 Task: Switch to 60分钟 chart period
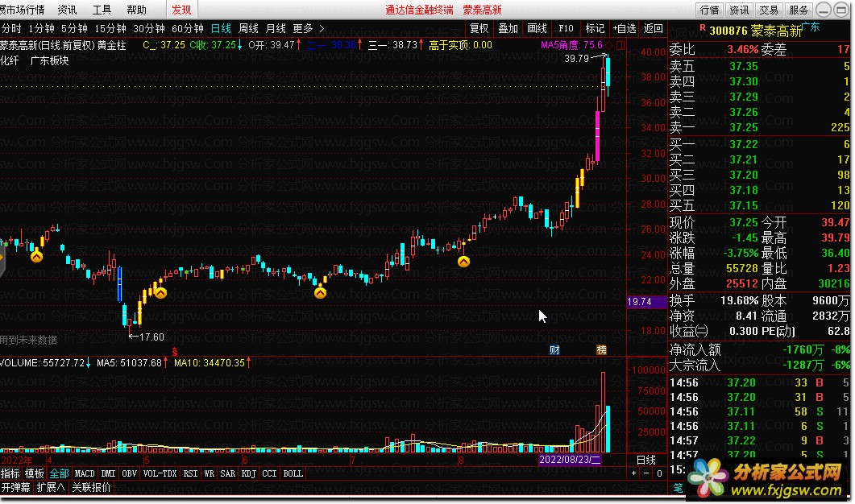click(x=188, y=28)
